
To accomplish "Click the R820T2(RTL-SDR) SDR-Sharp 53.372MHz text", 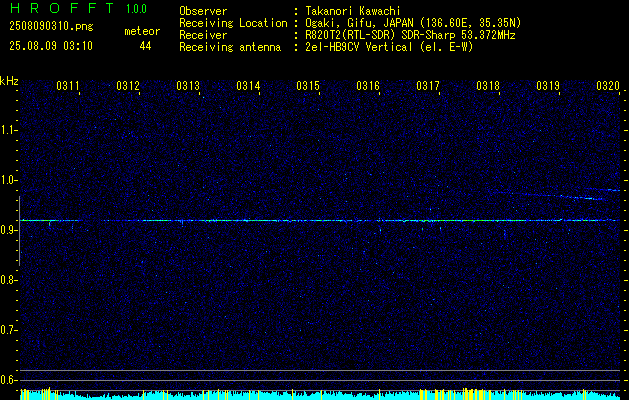I will (410, 35).
